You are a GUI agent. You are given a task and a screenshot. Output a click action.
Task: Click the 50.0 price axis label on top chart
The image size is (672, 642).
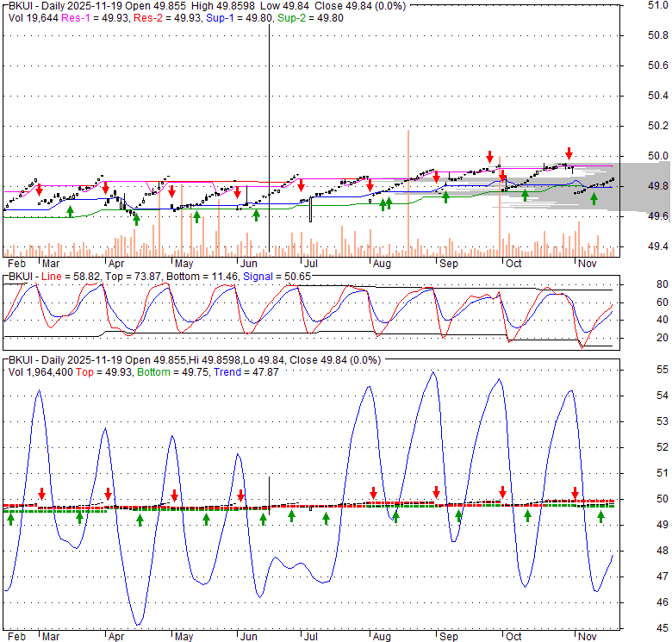657,155
